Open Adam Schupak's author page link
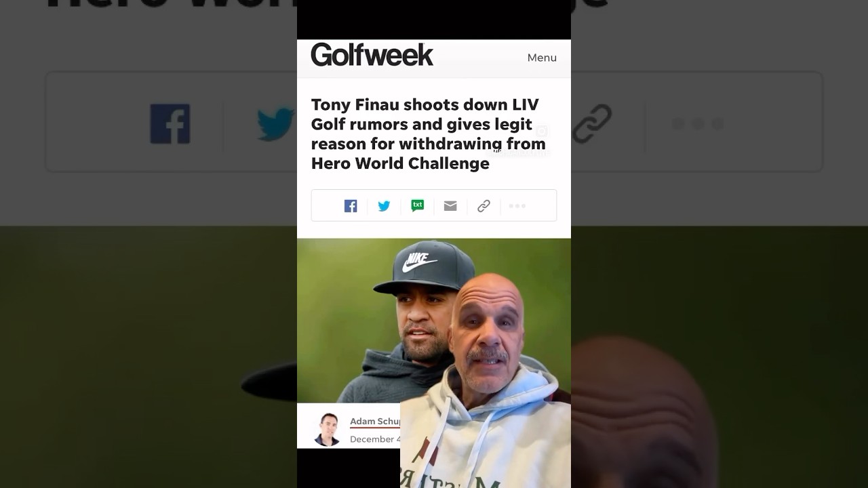868x488 pixels. click(375, 422)
